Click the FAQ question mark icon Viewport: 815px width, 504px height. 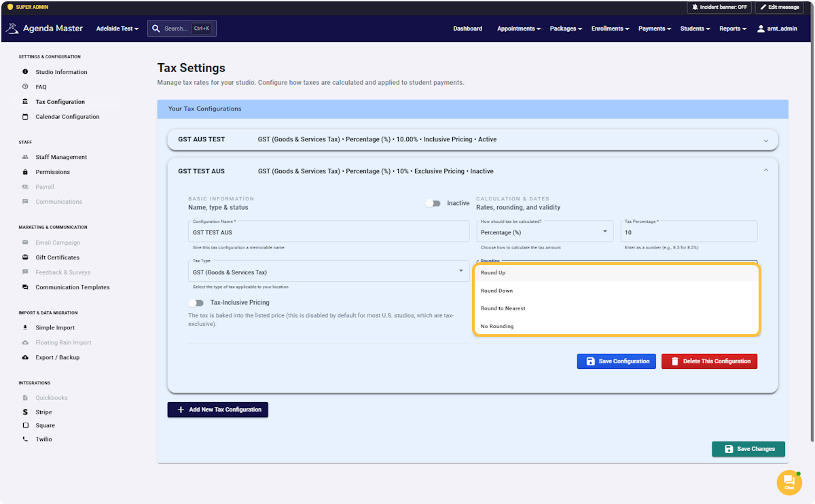[x=25, y=87]
